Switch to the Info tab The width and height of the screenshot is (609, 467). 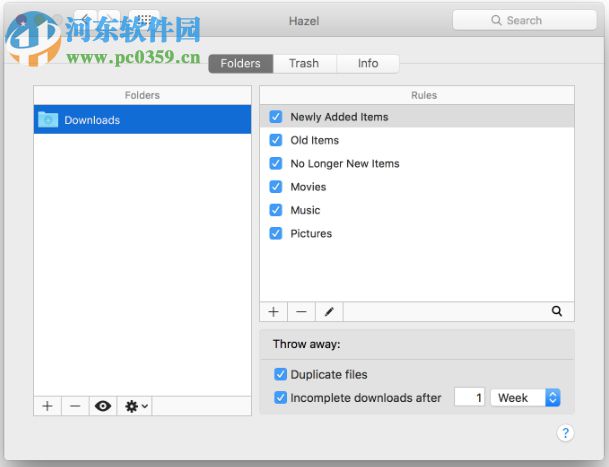coord(368,63)
